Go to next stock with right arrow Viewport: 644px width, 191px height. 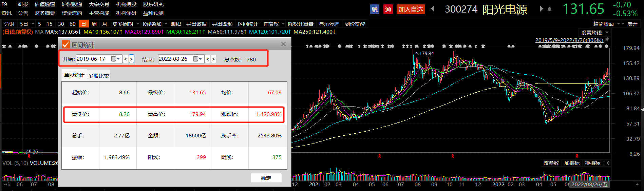(541, 9)
